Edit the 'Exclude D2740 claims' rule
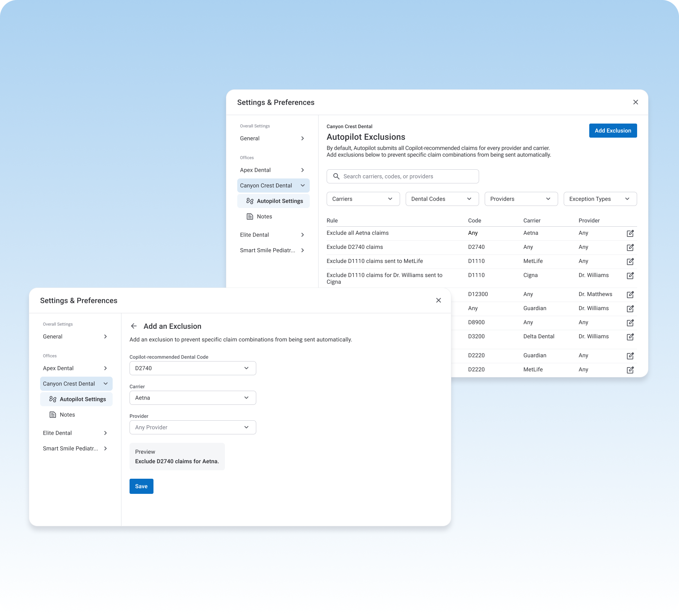Screen dimensions: 679x616 (630, 247)
